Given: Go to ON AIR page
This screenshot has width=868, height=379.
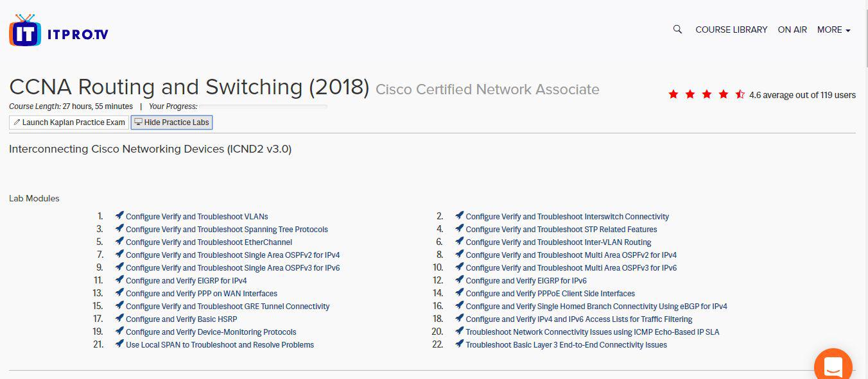Looking at the screenshot, I should pos(792,29).
